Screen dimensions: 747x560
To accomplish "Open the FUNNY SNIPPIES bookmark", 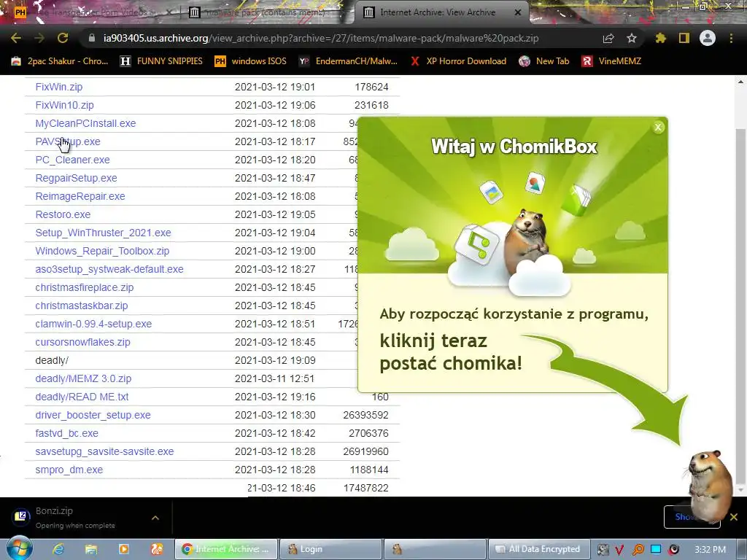I will [x=161, y=61].
